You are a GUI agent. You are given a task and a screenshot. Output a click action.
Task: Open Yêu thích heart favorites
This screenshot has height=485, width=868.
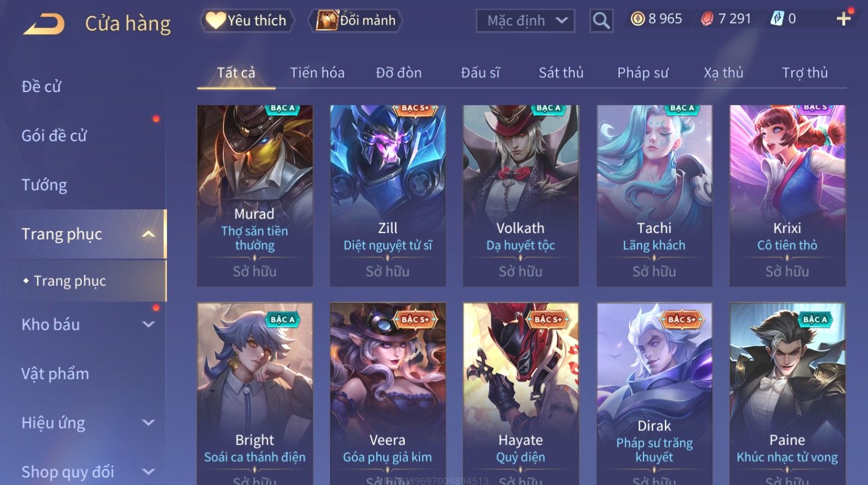pyautogui.click(x=247, y=21)
